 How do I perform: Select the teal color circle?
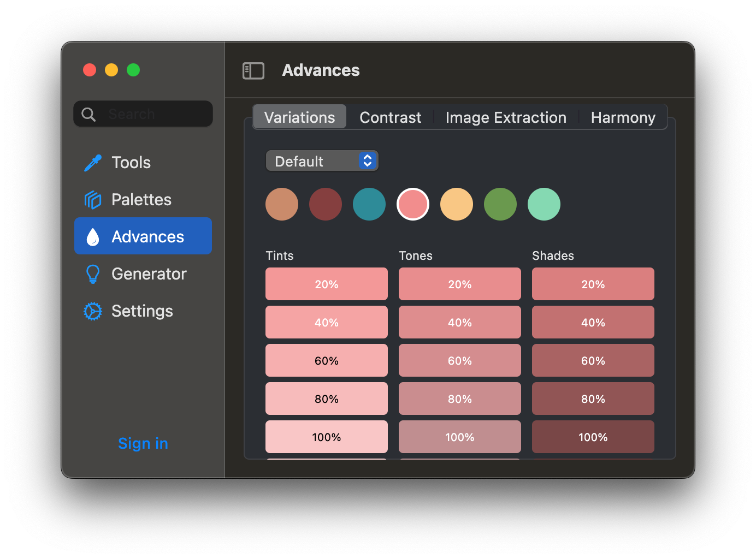[369, 204]
